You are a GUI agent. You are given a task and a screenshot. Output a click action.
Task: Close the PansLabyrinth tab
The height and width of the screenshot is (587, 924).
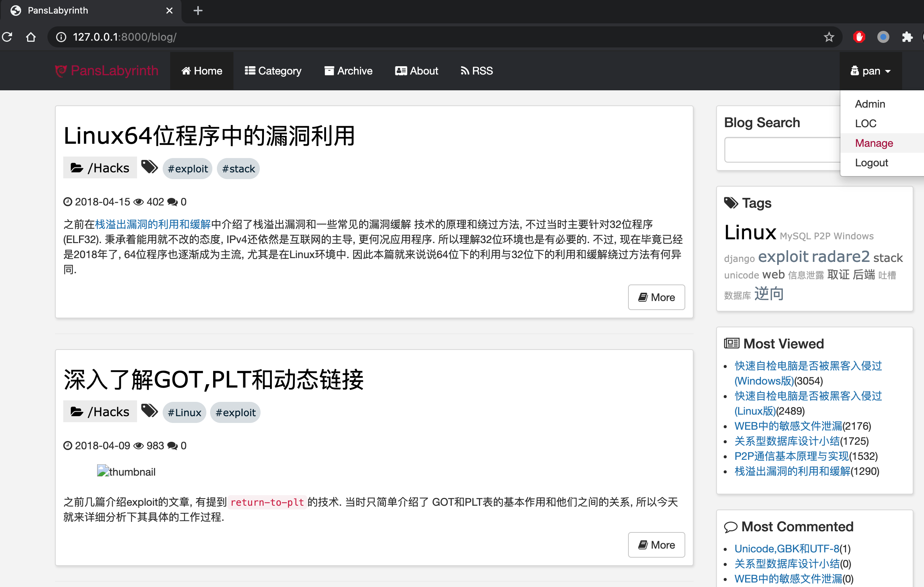click(x=169, y=11)
